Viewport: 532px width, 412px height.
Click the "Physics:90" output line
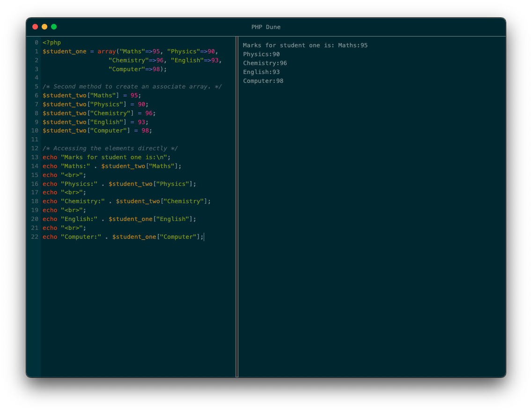(261, 54)
